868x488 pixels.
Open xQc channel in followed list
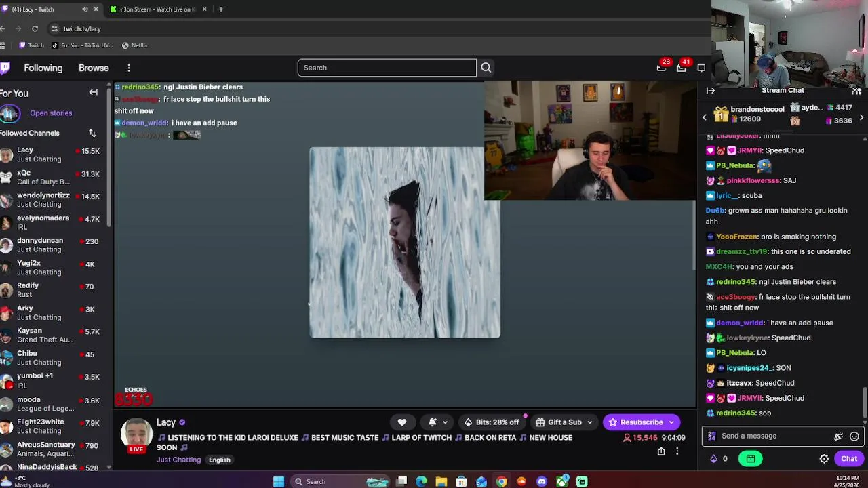54,178
